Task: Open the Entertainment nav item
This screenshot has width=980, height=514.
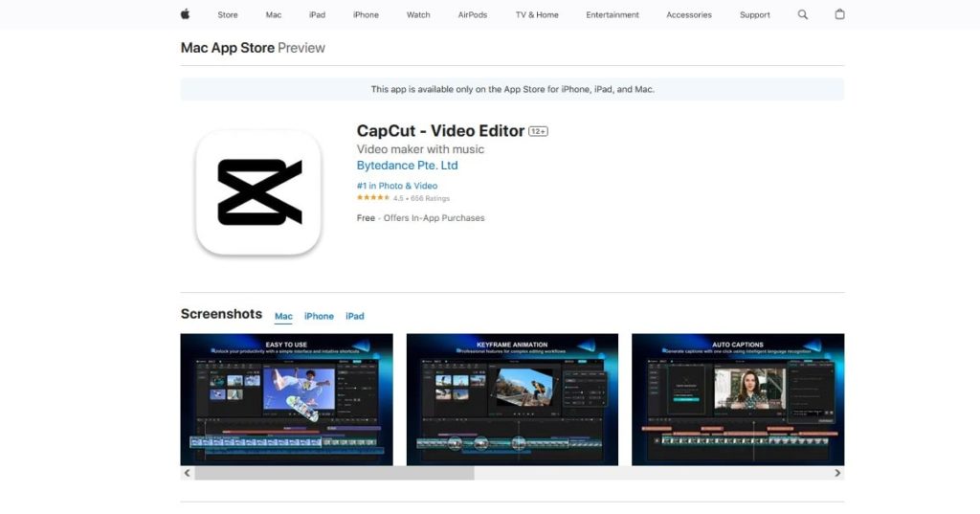Action: (612, 15)
